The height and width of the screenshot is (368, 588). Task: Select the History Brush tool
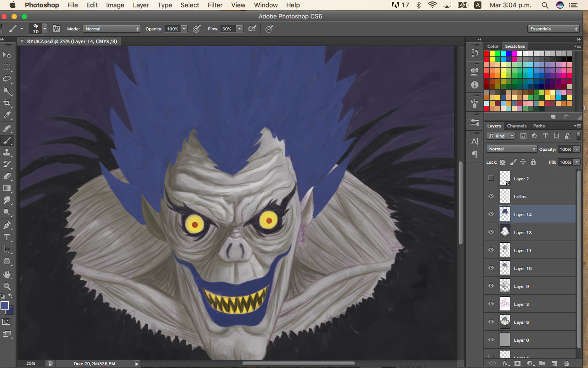click(x=7, y=164)
